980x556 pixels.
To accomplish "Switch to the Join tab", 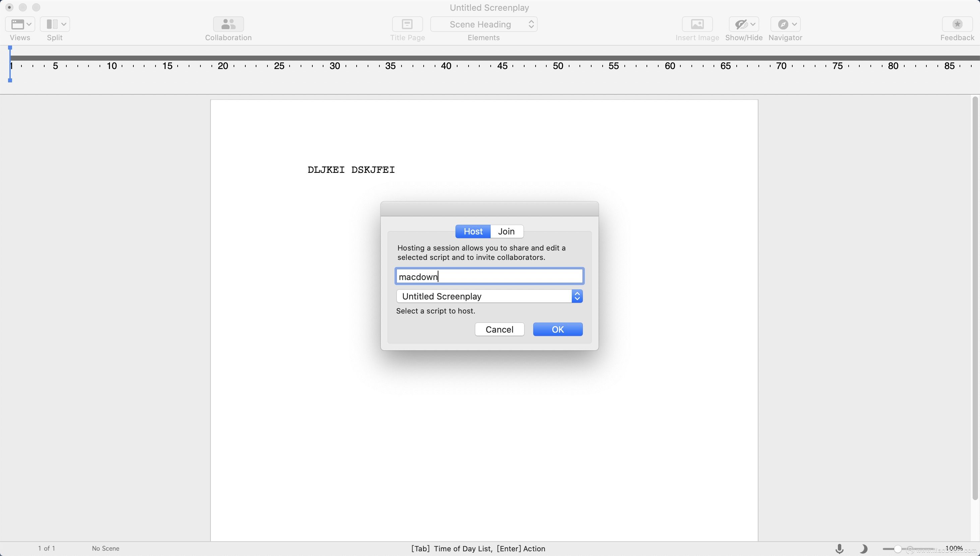I will point(507,231).
